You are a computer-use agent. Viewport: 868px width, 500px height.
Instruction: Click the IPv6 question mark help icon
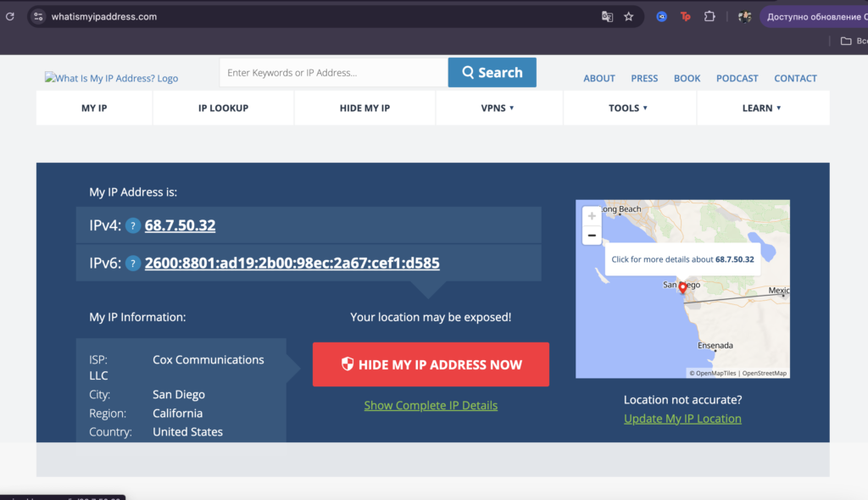coord(133,263)
